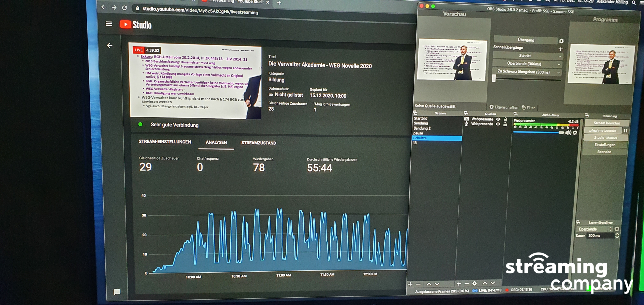Toggle visibility of the camera Webpresente source
644x305 pixels.
point(498,119)
